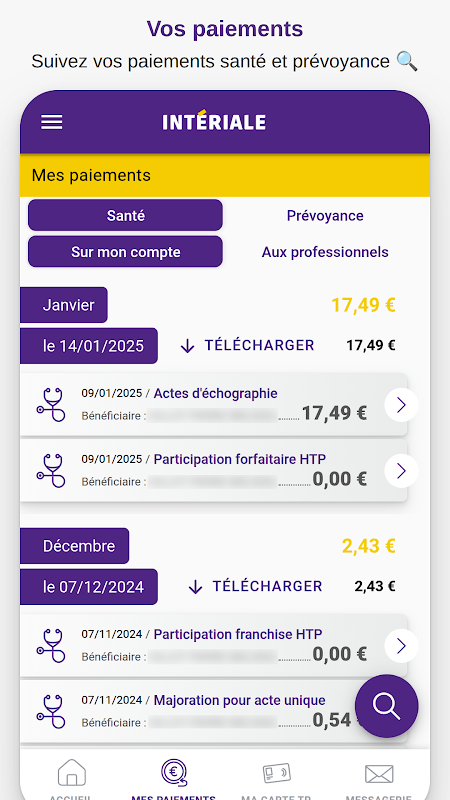Tap the floating magnifier search button

click(x=387, y=706)
